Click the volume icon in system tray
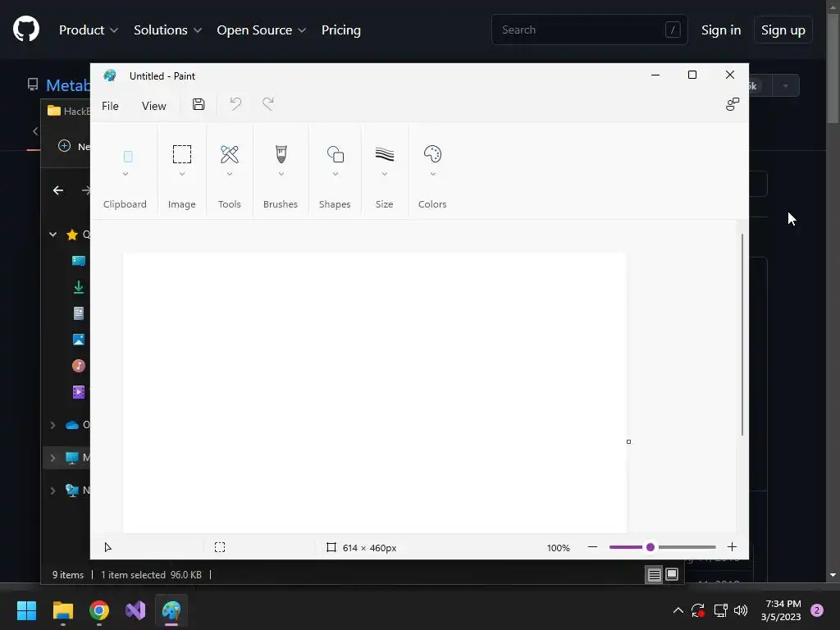Viewport: 840px width, 630px height. (x=741, y=610)
